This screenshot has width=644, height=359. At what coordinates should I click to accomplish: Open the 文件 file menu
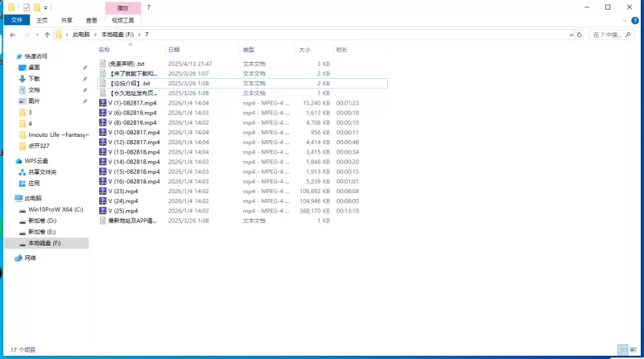17,20
